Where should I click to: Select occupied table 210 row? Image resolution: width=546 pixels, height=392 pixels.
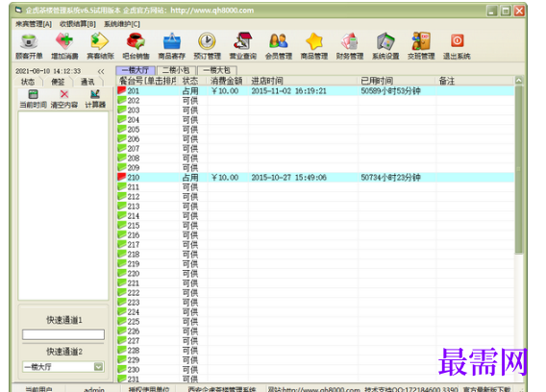point(315,178)
